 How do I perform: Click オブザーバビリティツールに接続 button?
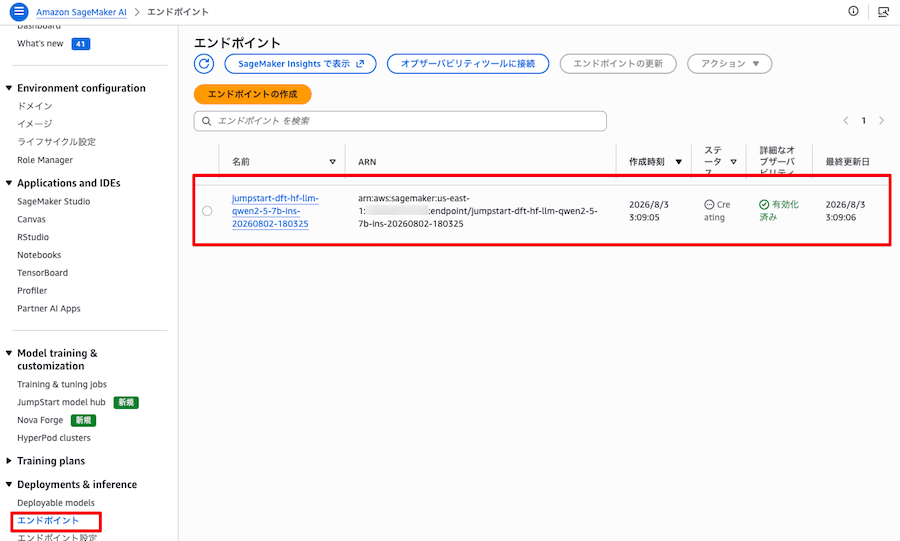click(468, 64)
